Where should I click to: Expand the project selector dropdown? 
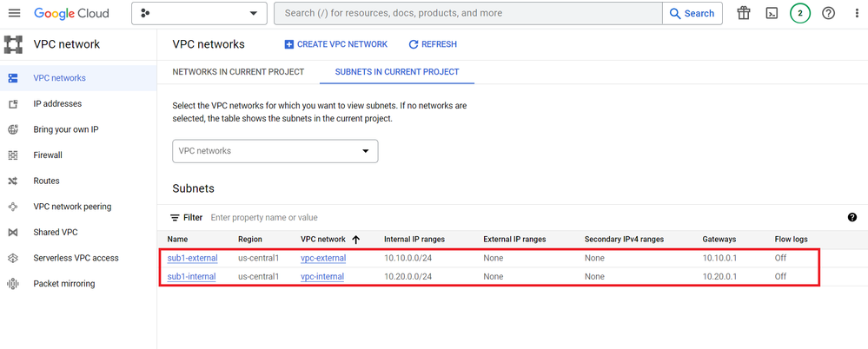click(x=200, y=13)
